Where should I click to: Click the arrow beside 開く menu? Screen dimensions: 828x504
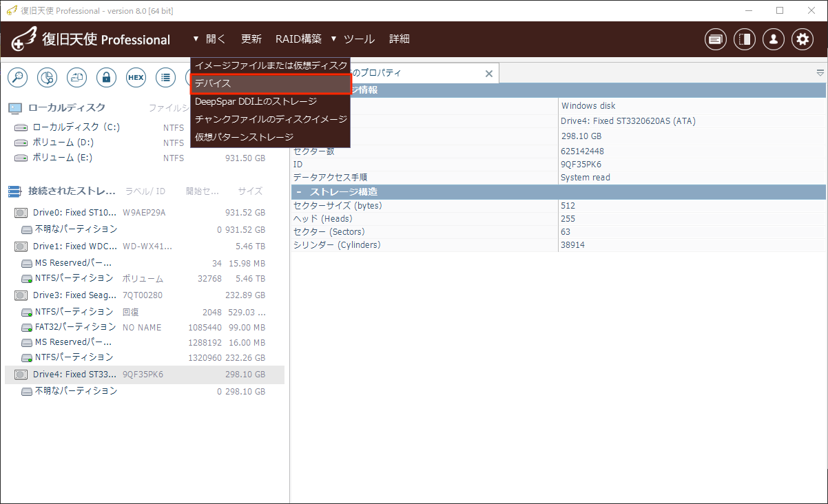tap(196, 39)
